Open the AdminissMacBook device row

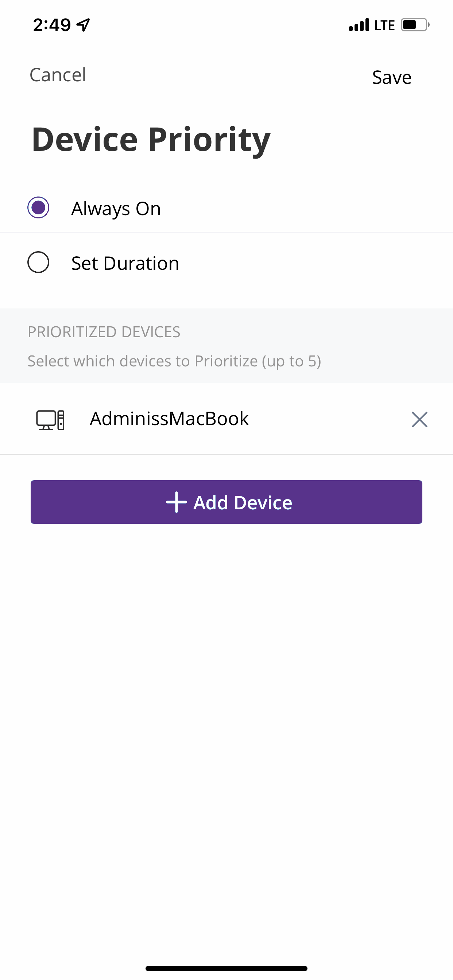[x=226, y=419]
